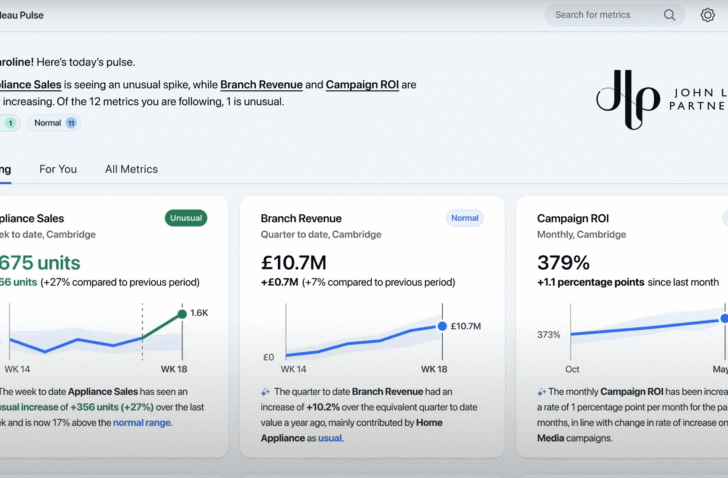Open the Campaign ROI link in pulse summary
728x478 pixels.
362,85
